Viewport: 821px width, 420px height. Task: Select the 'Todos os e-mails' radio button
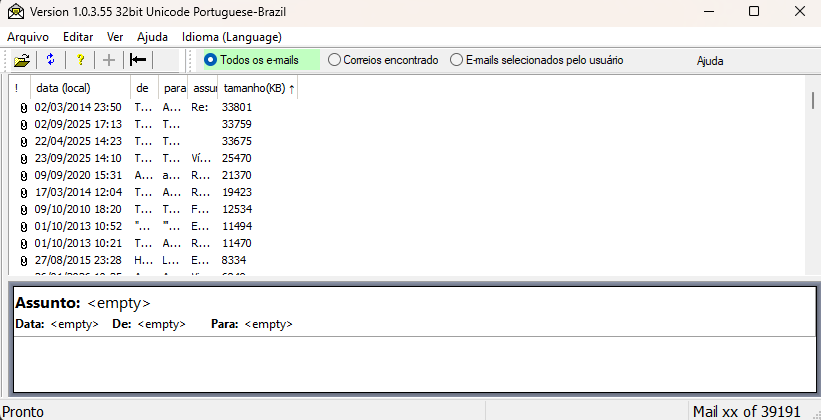tap(210, 60)
